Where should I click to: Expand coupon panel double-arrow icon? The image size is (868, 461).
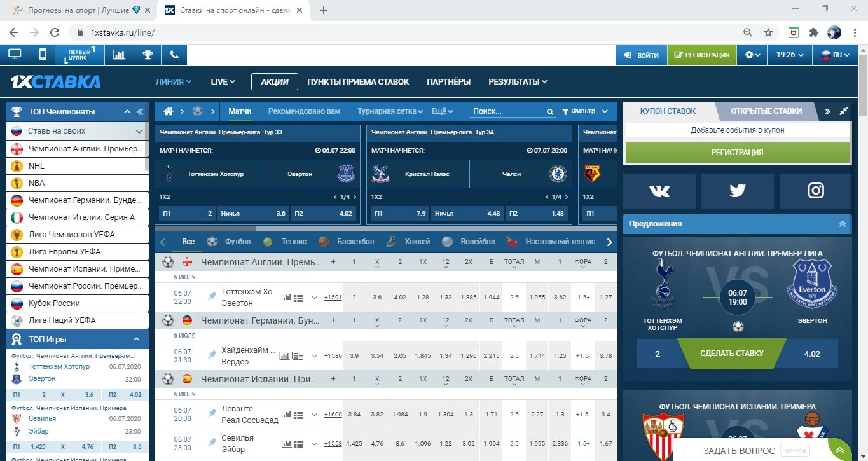pos(827,111)
